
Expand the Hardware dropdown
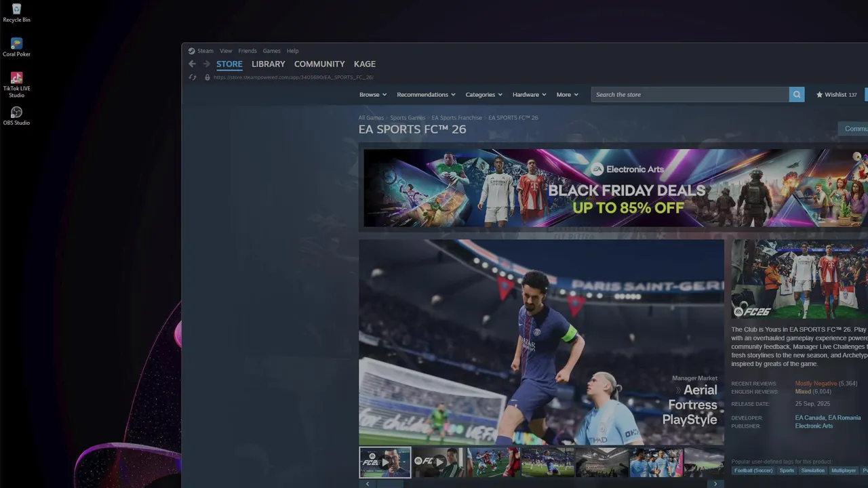click(x=530, y=95)
